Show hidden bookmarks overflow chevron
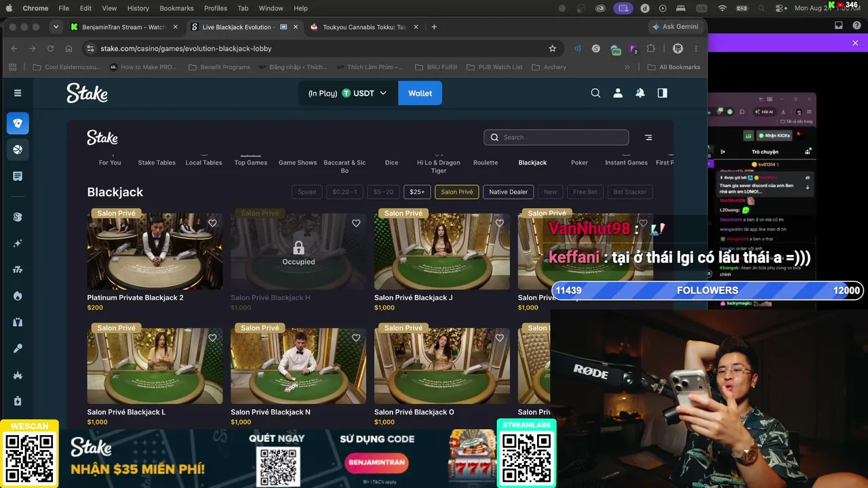Viewport: 868px width, 488px height. point(627,67)
